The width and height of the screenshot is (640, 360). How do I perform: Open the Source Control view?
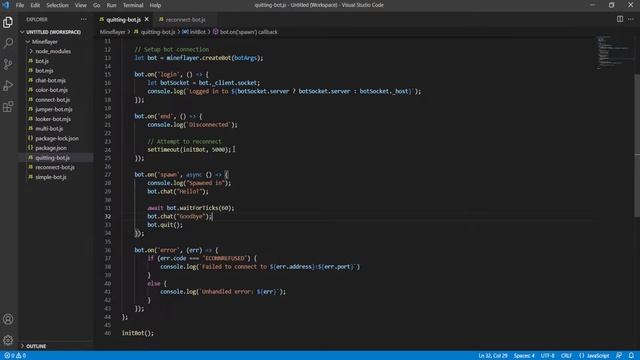point(8,64)
